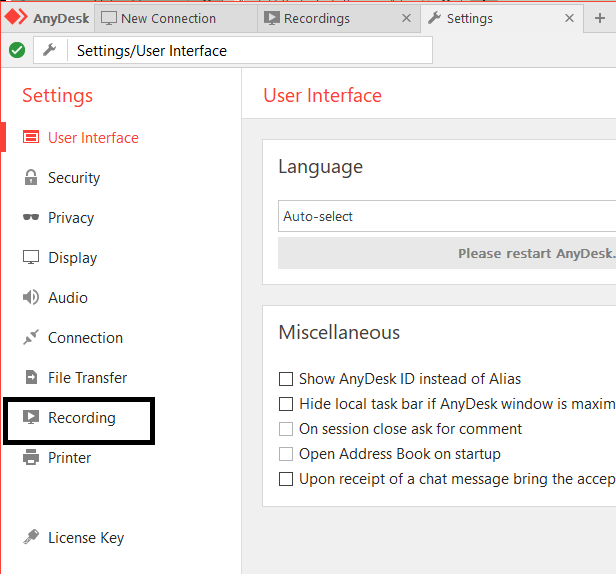The width and height of the screenshot is (616, 574).
Task: Toggle Hide local task bar checkbox
Action: (286, 404)
